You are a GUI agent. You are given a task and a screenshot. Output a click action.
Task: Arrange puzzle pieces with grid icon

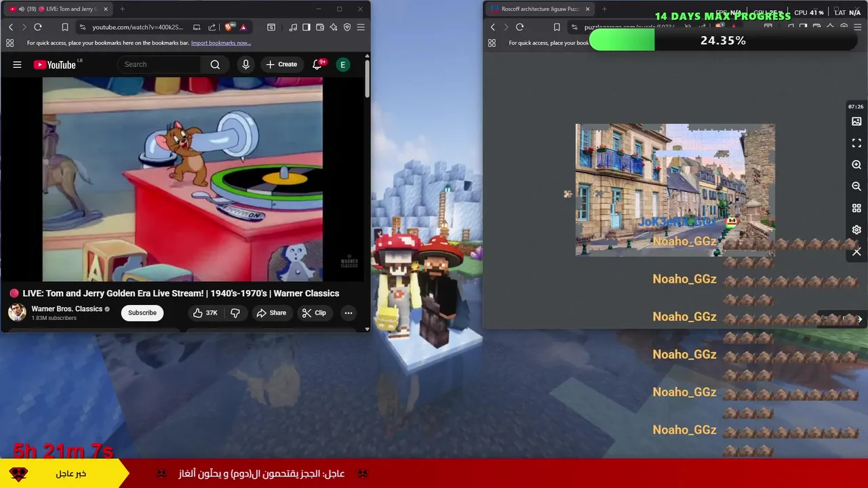[856, 208]
